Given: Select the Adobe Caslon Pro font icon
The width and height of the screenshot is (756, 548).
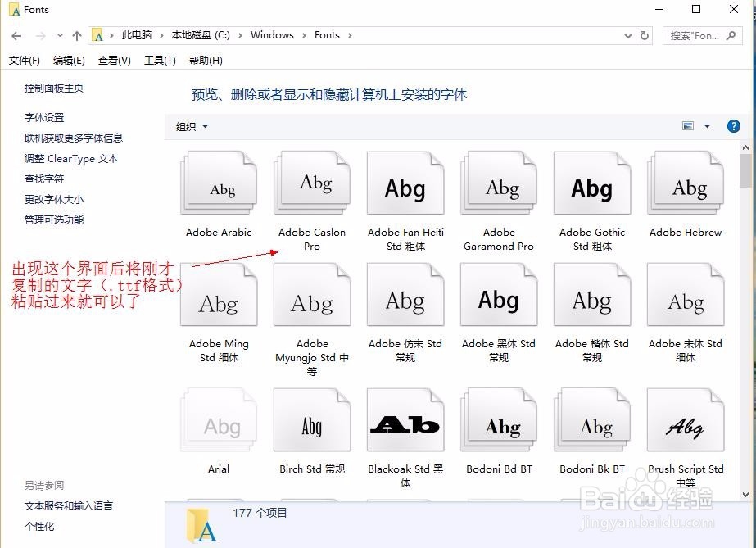Looking at the screenshot, I should (312, 183).
